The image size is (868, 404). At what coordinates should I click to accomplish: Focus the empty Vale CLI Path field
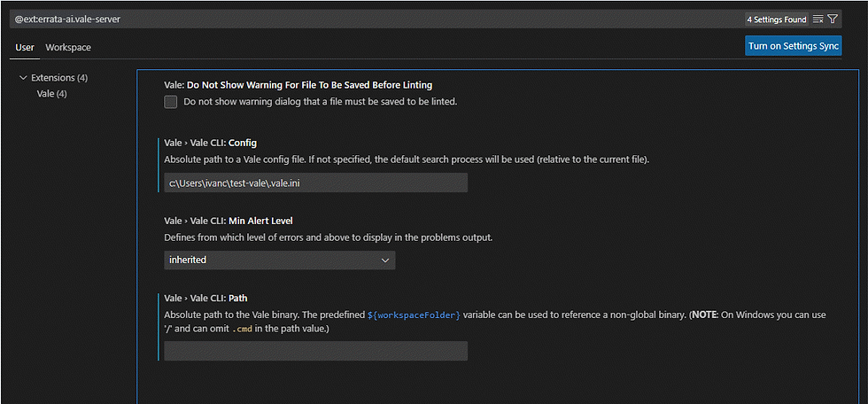[315, 351]
